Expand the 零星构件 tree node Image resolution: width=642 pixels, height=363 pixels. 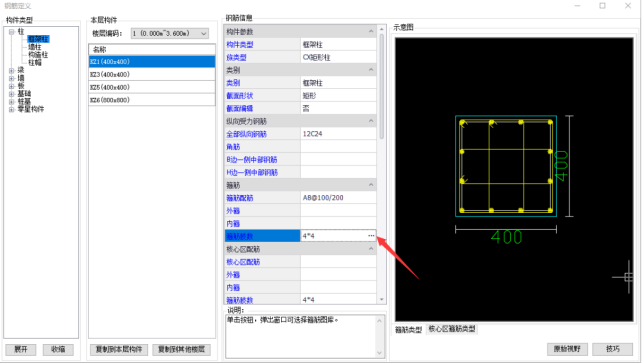click(x=11, y=109)
